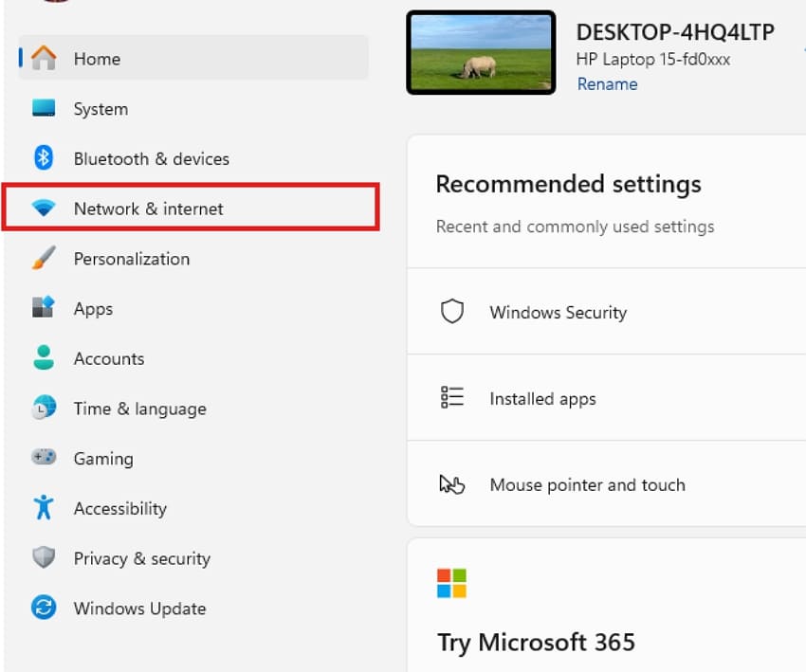
Task: Click the Accounts person icon
Action: coord(44,357)
